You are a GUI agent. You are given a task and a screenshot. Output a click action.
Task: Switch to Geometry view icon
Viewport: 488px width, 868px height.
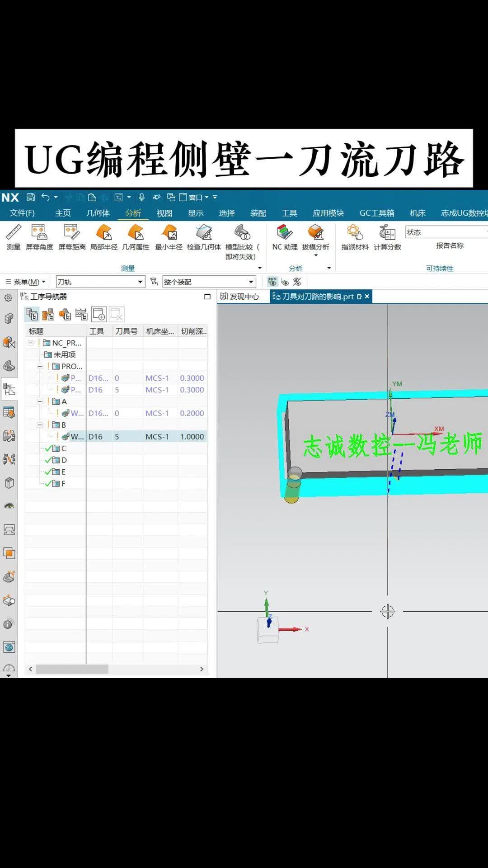tap(65, 314)
